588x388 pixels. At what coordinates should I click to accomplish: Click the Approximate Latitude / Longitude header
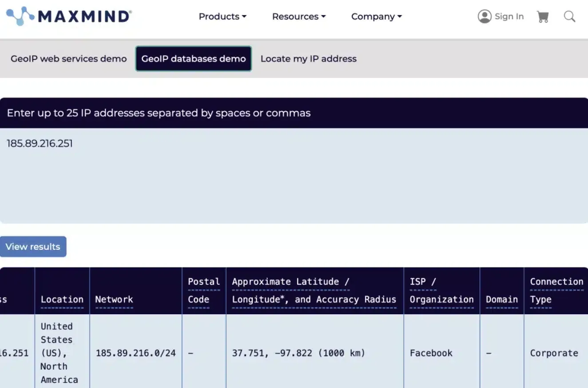tap(314, 291)
